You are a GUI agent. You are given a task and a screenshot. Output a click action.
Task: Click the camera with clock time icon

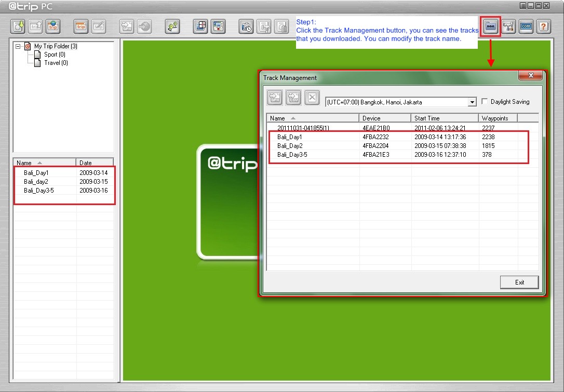(246, 26)
